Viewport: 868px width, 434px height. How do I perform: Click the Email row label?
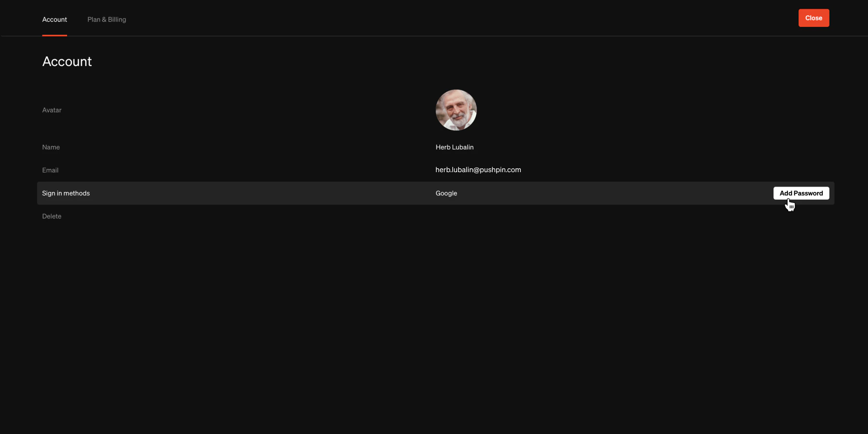(50, 170)
